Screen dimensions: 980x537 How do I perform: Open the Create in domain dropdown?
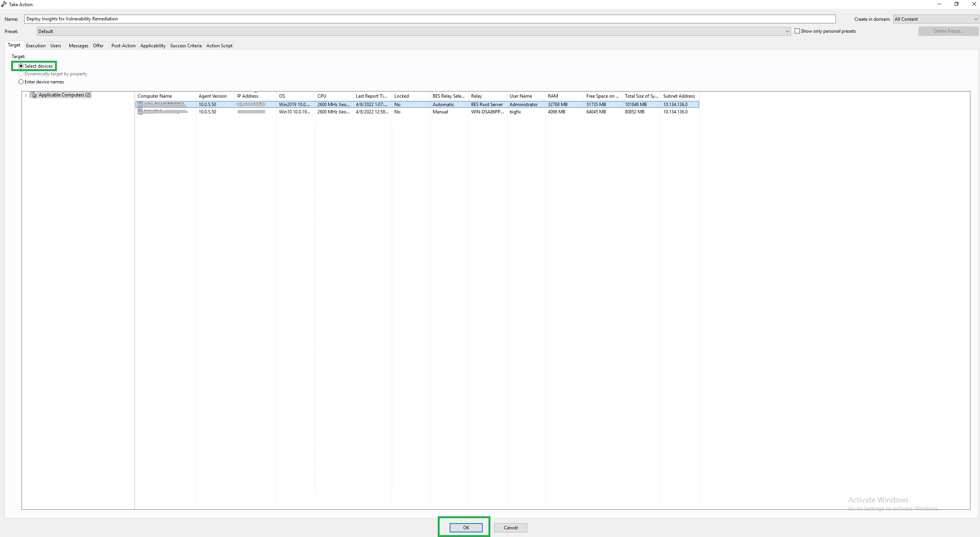point(975,19)
